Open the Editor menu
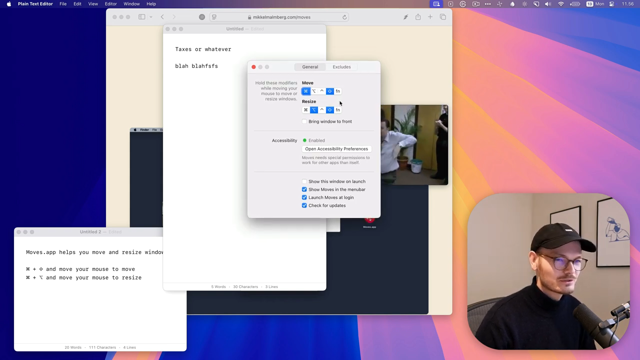Screen dimensions: 640x360 coord(111,4)
